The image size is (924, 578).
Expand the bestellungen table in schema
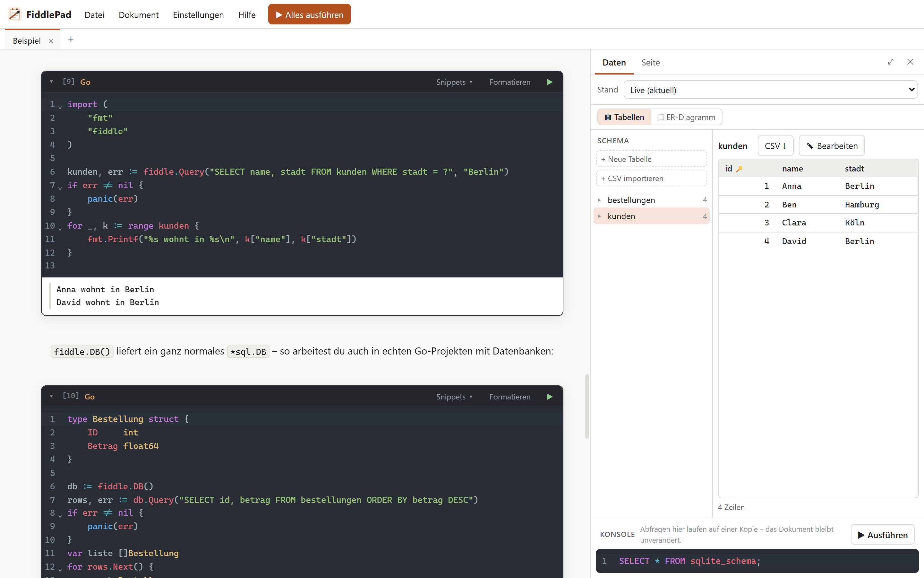click(599, 200)
